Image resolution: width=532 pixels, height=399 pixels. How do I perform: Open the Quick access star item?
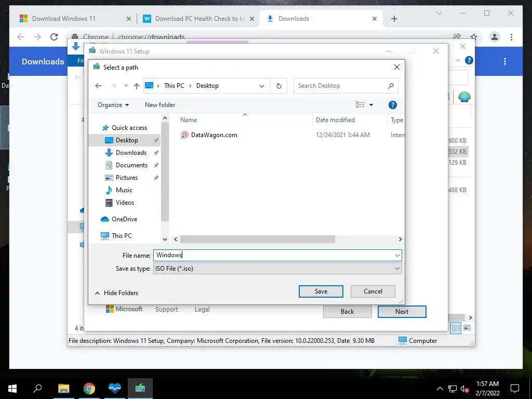coord(125,128)
